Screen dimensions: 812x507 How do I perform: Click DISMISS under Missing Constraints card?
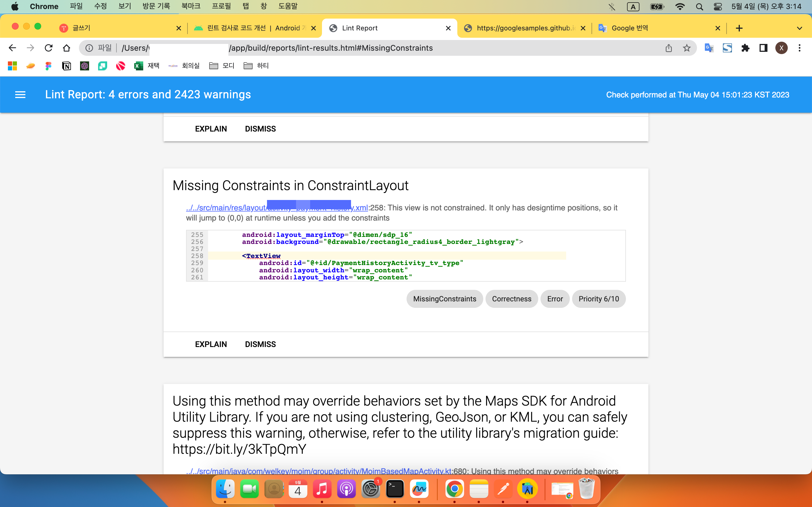pos(260,344)
